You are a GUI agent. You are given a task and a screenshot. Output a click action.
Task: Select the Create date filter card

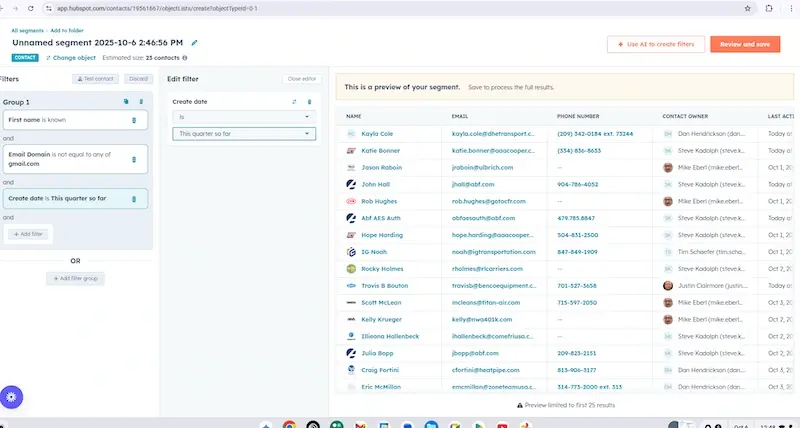pos(75,198)
